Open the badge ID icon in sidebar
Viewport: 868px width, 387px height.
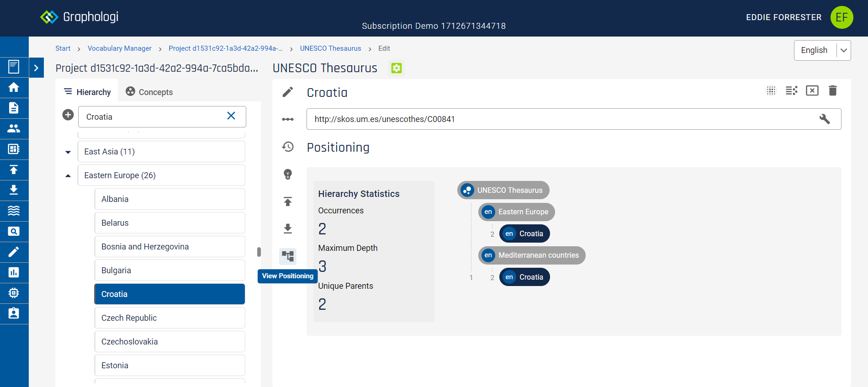click(14, 313)
